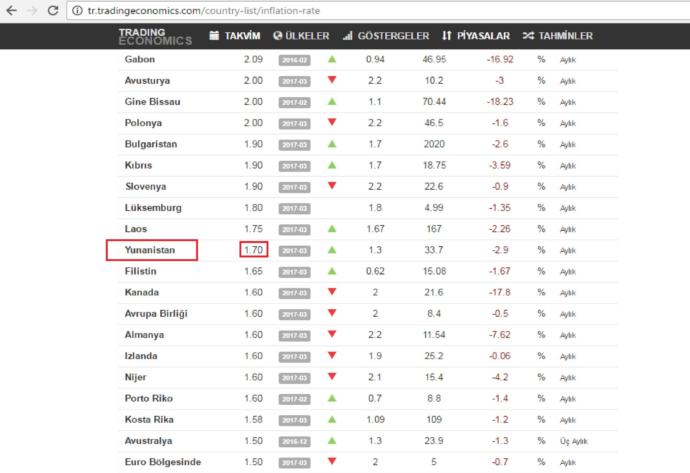Click the green up arrow in Kosta Rika row
The image size is (690, 473).
(x=332, y=419)
